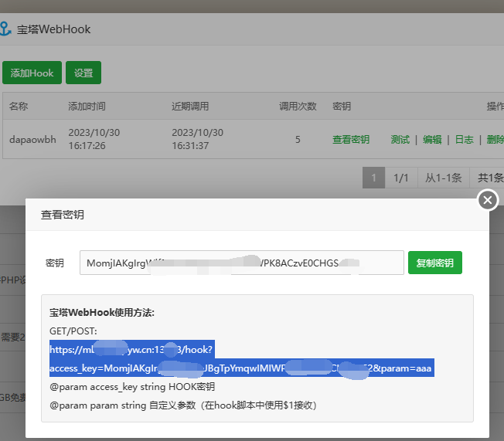Click the access_key URL parameter line
504x441 pixels.
click(242, 368)
